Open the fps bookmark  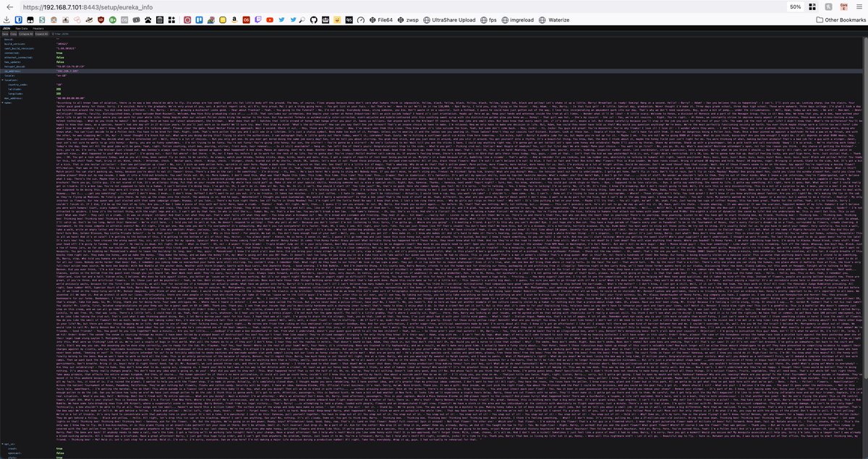(x=488, y=20)
